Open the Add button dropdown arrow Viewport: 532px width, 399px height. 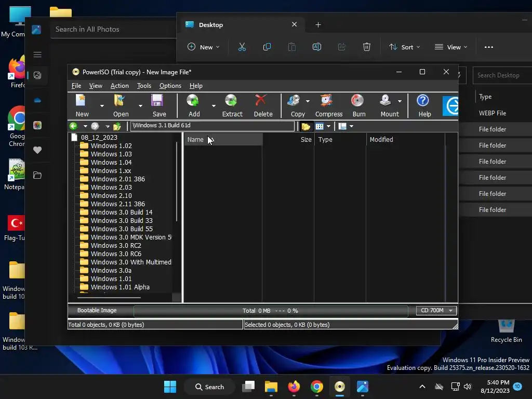214,106
